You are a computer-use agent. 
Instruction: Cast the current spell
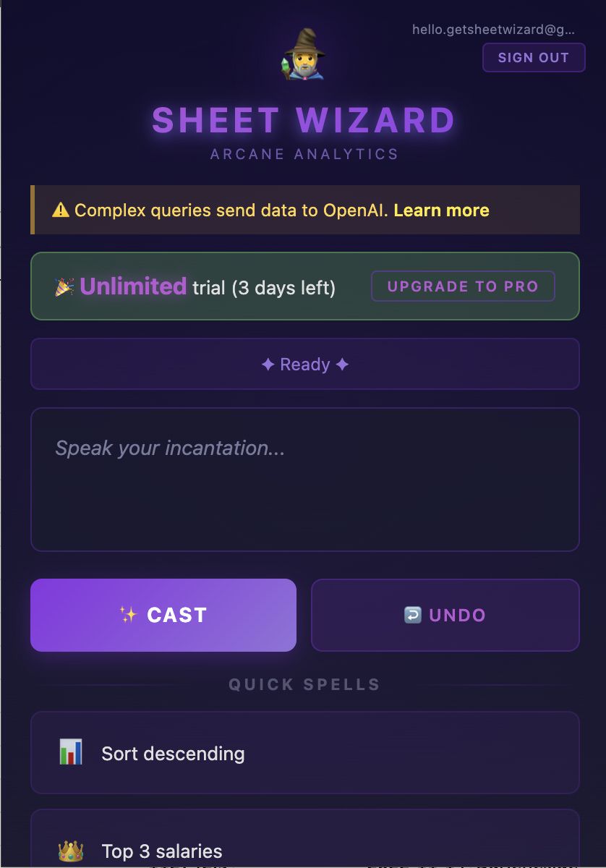point(163,615)
